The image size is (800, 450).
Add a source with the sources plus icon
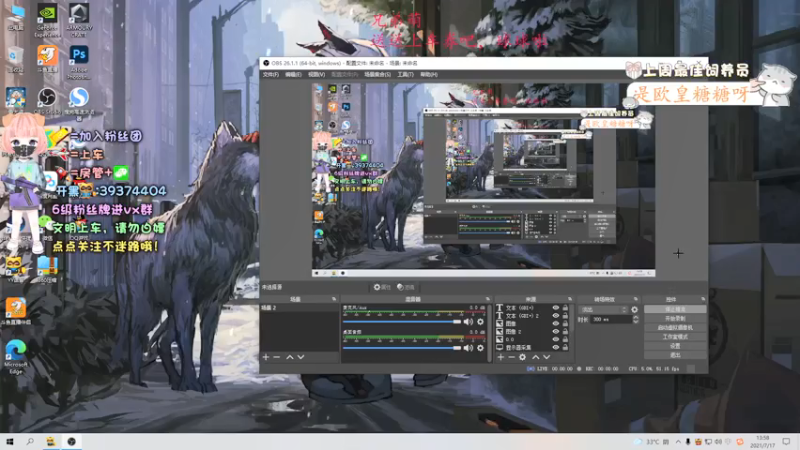tap(501, 357)
